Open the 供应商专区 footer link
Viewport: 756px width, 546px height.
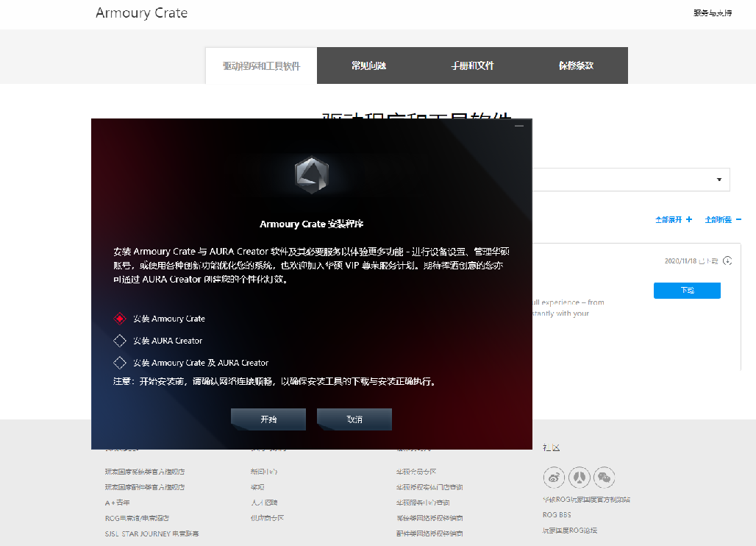(267, 518)
